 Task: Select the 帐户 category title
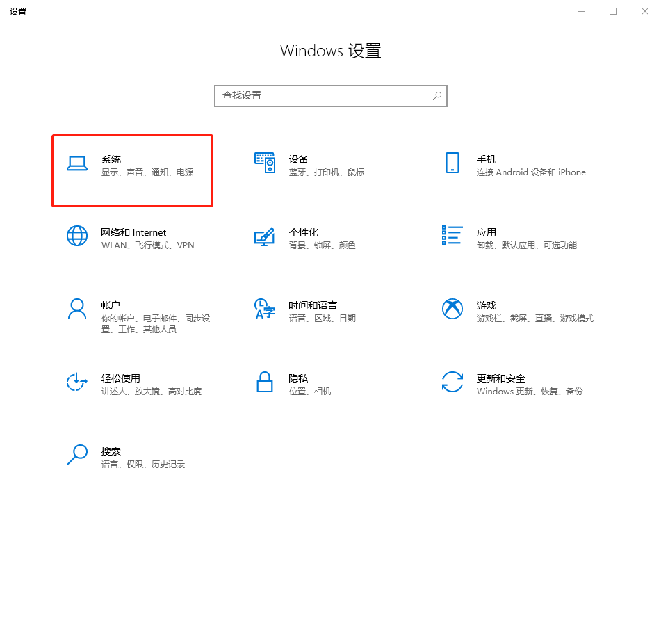pyautogui.click(x=111, y=305)
